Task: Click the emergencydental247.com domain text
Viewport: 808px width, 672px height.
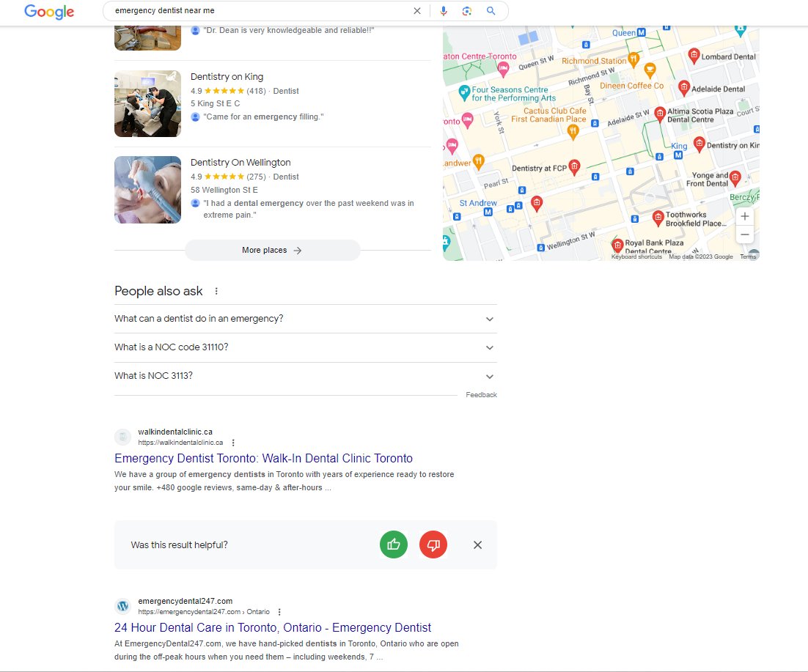Action: [x=185, y=601]
